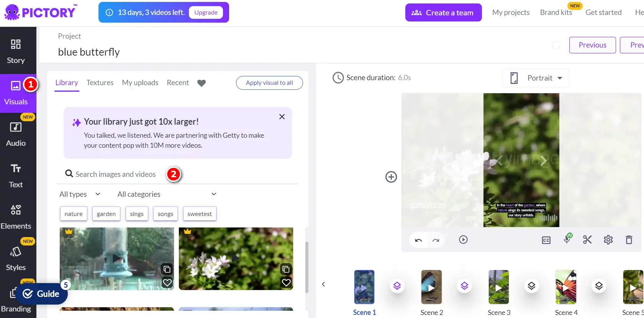The width and height of the screenshot is (644, 318).
Task: Add a scene with the plus icon
Action: pos(391,177)
